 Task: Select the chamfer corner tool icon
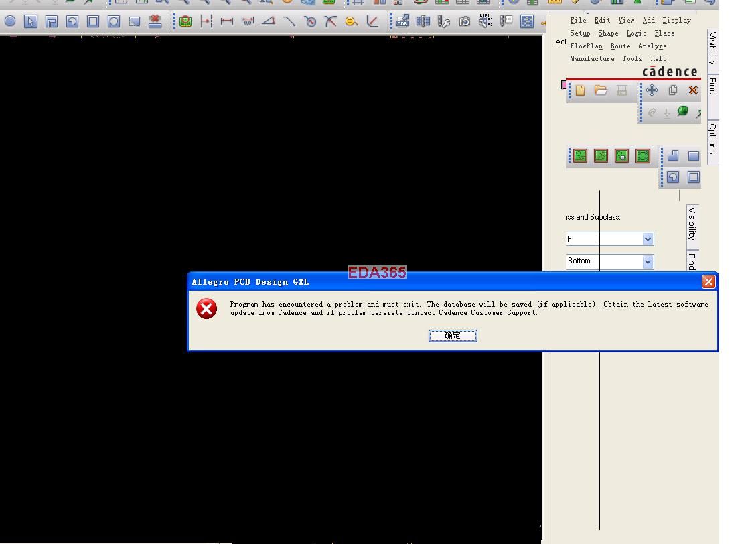372,21
